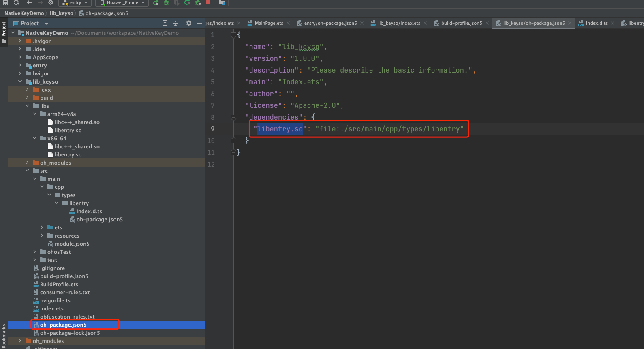
Task: Click NativeKeyDemo in the breadcrumb
Action: tap(24, 13)
